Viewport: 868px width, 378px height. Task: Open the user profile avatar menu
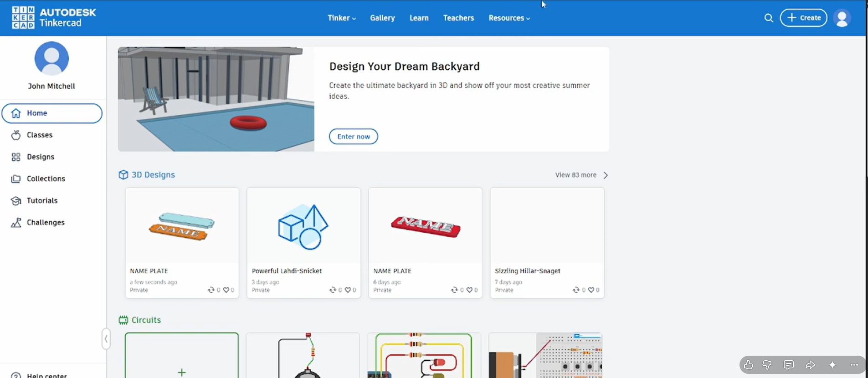click(x=842, y=18)
